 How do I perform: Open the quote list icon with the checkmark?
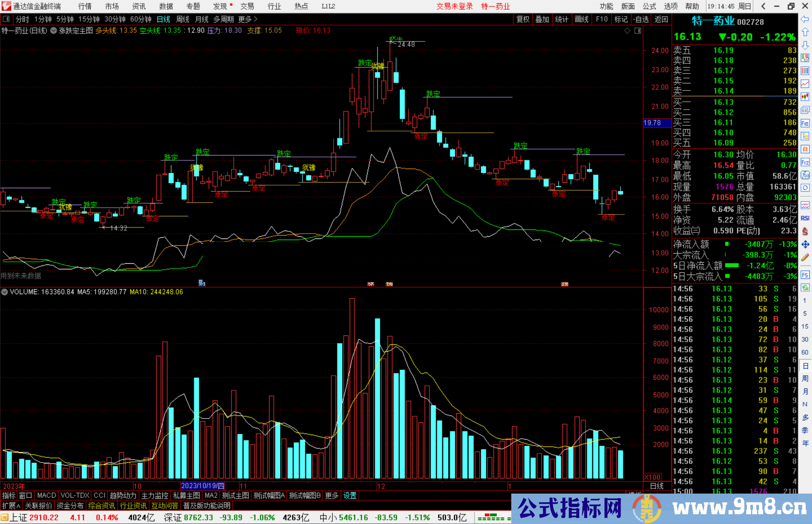tap(805, 58)
